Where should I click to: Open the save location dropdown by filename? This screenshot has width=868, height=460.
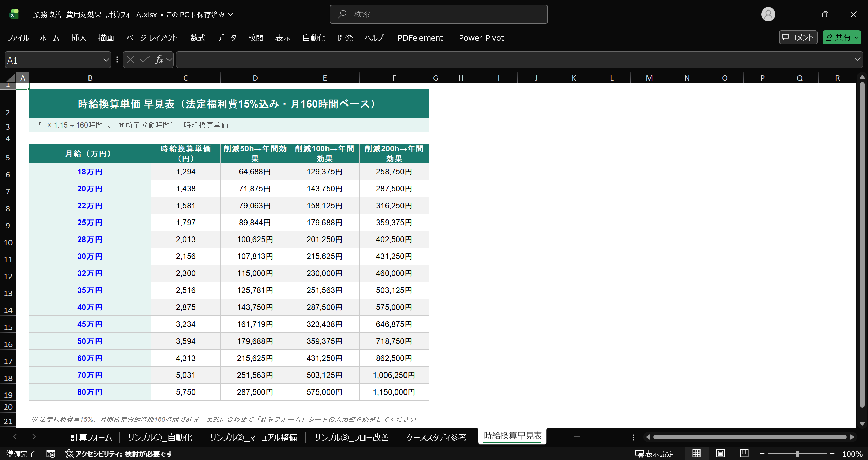(231, 14)
